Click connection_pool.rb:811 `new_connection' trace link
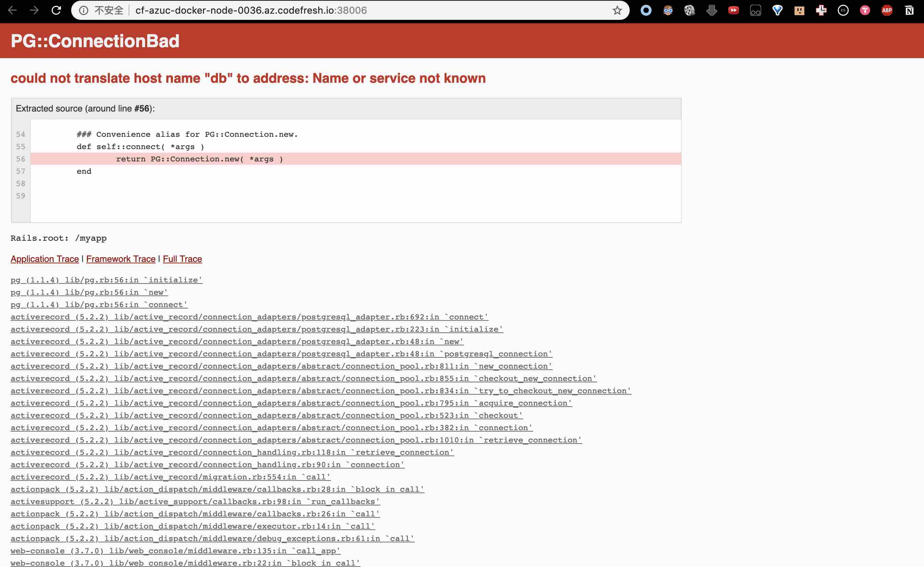This screenshot has width=924, height=567. 281,366
